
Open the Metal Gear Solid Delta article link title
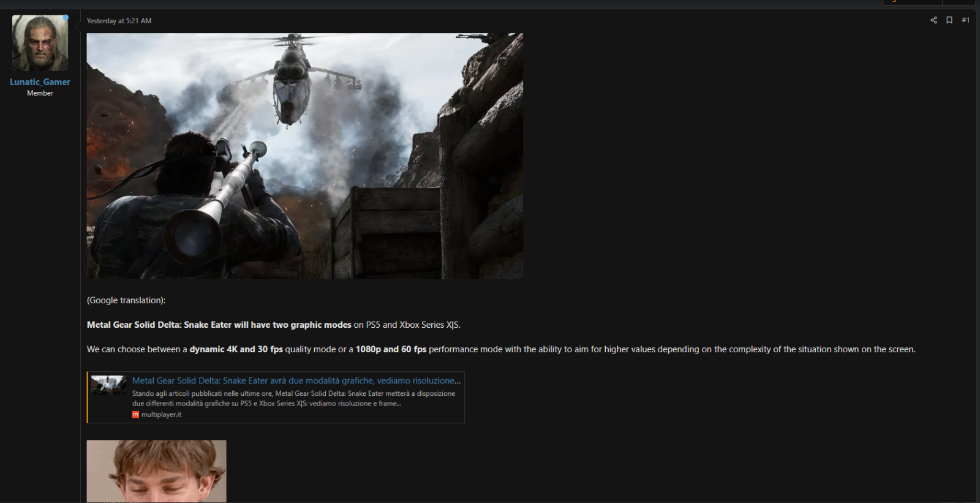(x=296, y=380)
